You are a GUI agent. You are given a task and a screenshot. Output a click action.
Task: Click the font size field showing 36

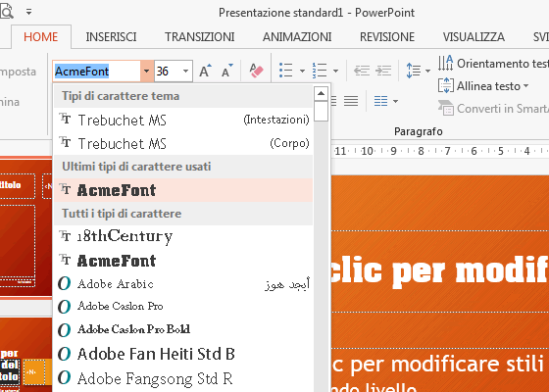pos(168,71)
